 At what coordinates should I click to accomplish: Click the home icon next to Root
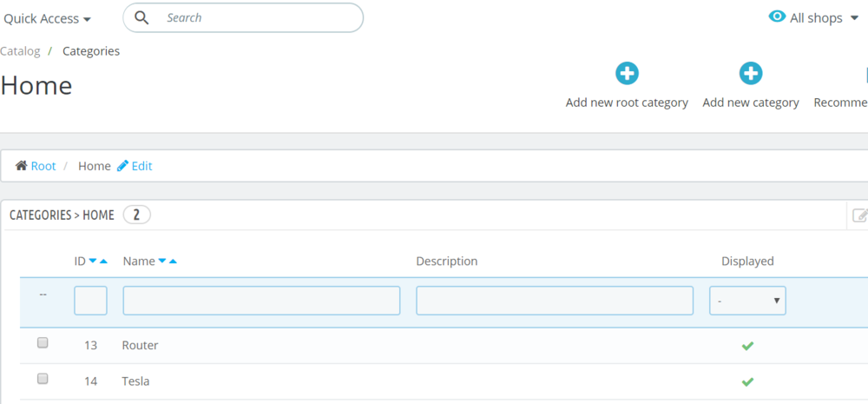point(21,166)
